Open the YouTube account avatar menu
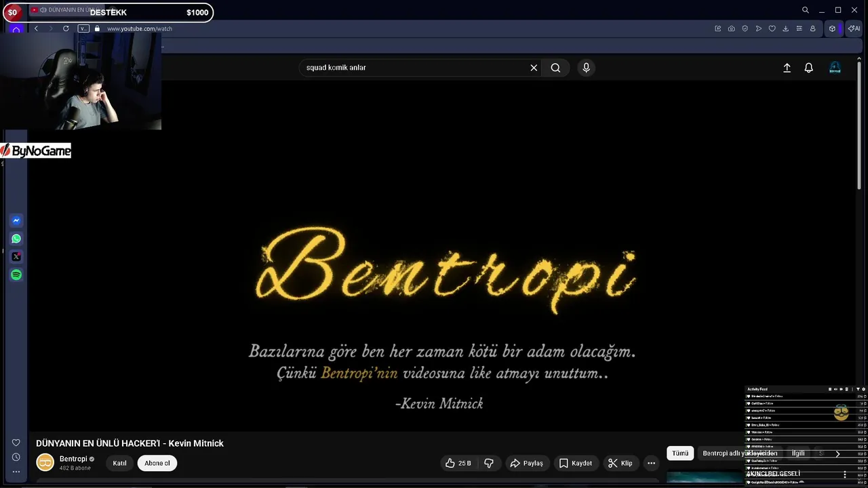868x488 pixels. tap(835, 68)
